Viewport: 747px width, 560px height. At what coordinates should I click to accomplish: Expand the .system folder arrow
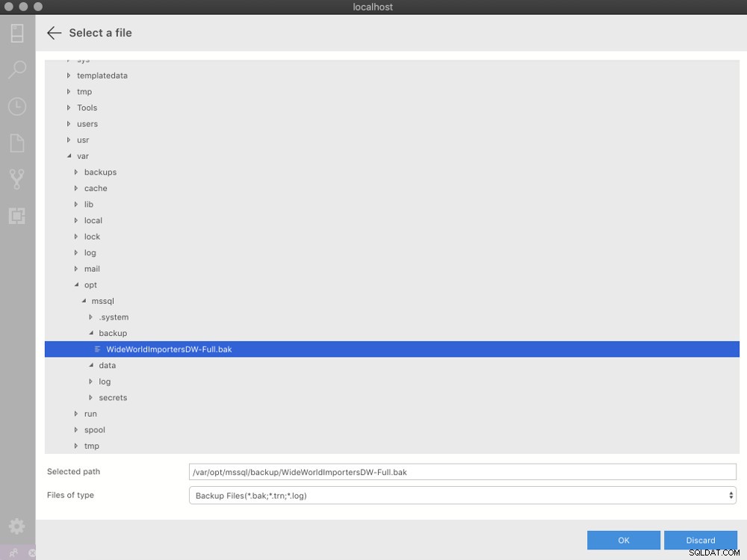click(90, 317)
